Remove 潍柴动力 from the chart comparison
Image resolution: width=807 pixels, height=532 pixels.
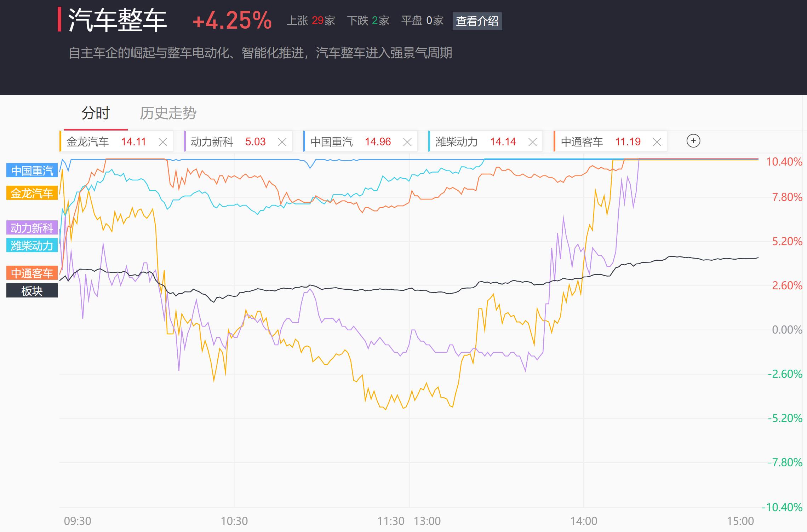(x=532, y=142)
